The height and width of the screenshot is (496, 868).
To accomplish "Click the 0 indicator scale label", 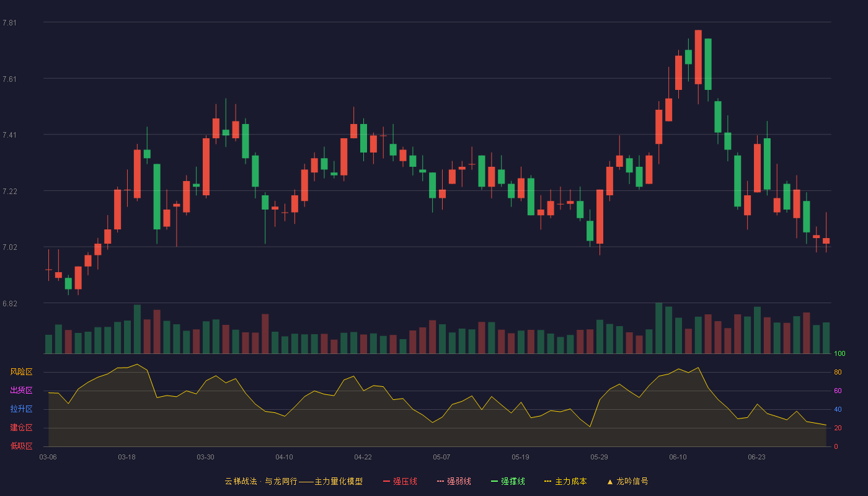I will point(836,446).
